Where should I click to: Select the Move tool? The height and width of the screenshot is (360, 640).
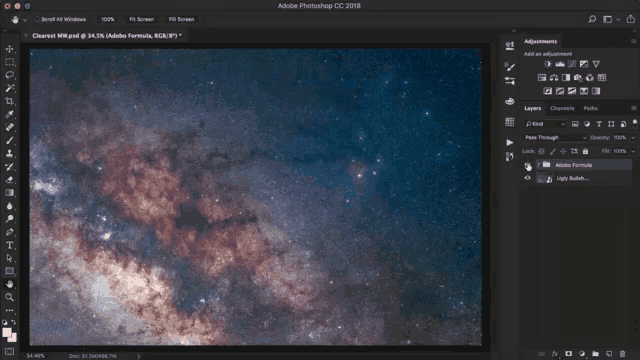(x=9, y=49)
